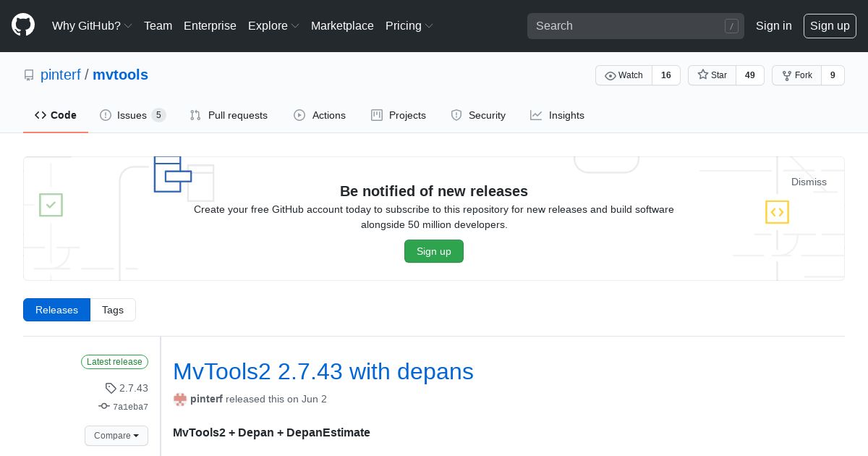
Task: Open the Projects tab
Action: pyautogui.click(x=399, y=115)
